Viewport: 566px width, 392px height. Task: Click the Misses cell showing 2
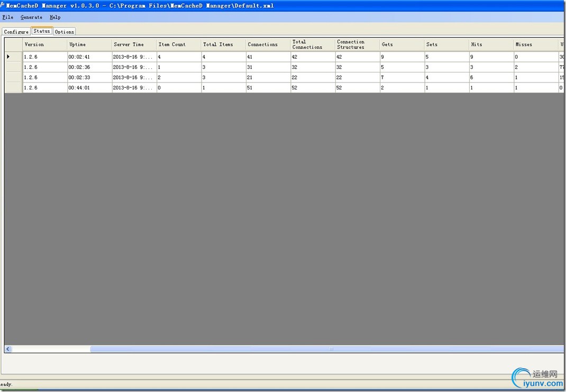click(x=536, y=67)
